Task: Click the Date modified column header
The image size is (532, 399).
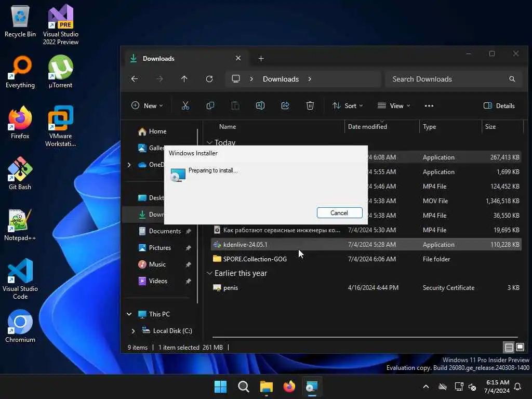Action: click(367, 127)
